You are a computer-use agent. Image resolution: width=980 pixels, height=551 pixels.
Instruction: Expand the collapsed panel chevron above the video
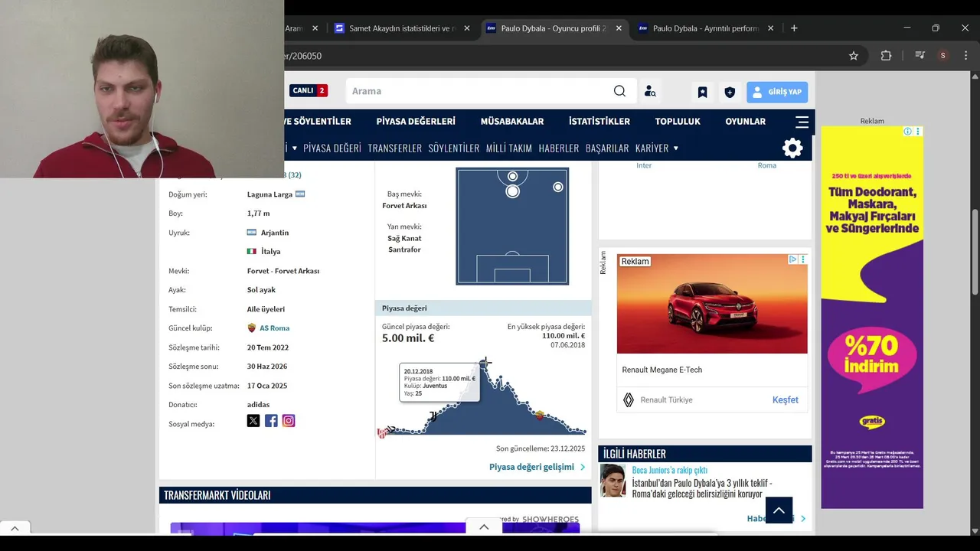[484, 527]
